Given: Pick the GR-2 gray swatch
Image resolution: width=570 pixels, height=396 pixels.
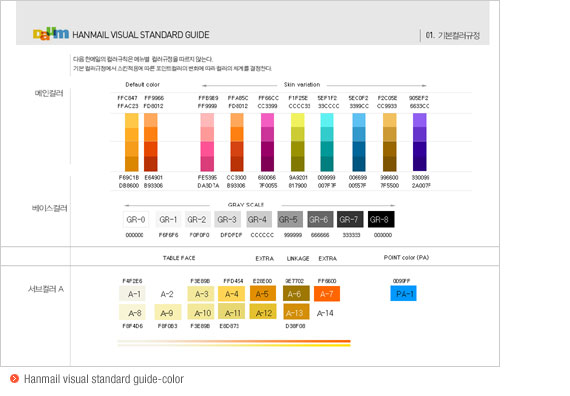Looking at the screenshot, I should pos(197,219).
